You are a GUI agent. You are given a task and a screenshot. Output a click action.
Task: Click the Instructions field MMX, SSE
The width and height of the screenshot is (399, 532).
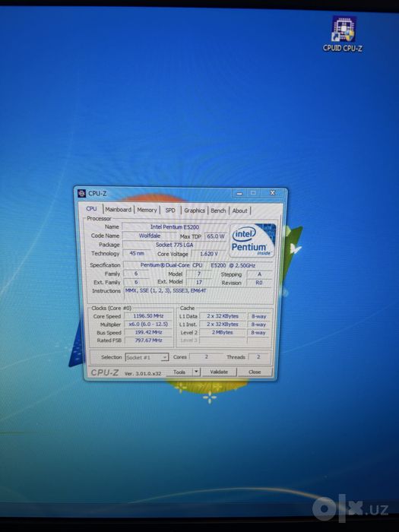[x=198, y=294]
